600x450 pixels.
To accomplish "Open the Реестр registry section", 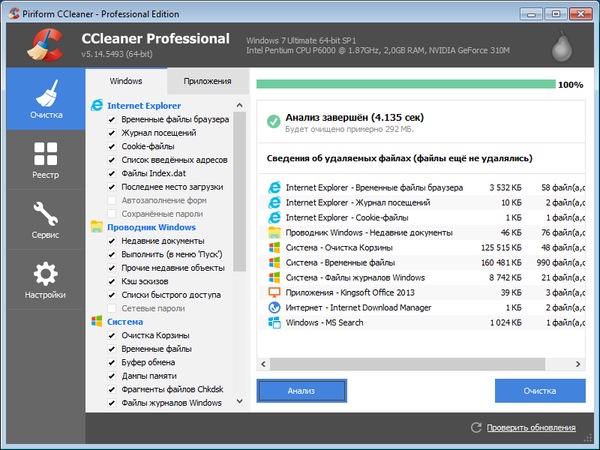I will tap(45, 160).
